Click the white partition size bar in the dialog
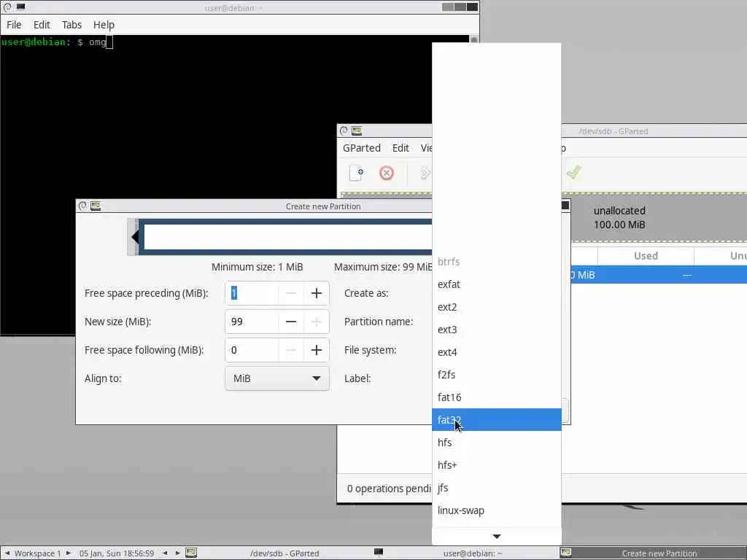This screenshot has height=560, width=747. (x=287, y=237)
